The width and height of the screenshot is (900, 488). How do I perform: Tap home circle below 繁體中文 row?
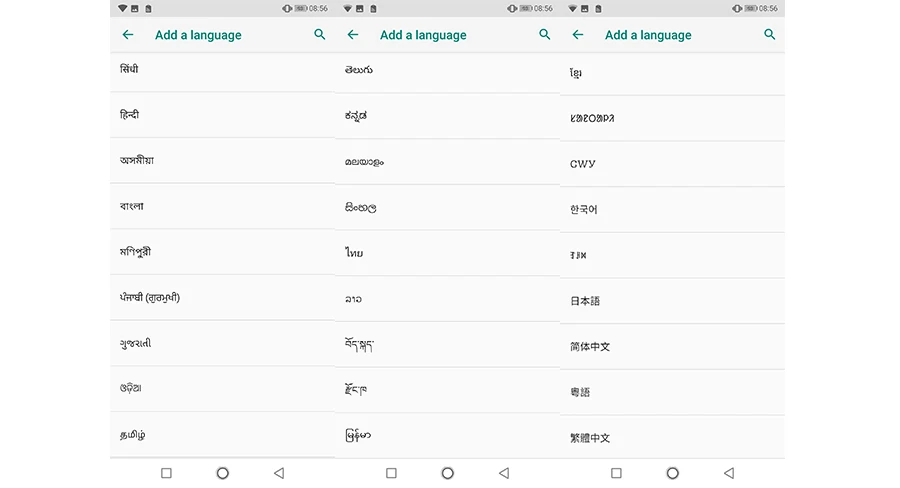coord(673,473)
